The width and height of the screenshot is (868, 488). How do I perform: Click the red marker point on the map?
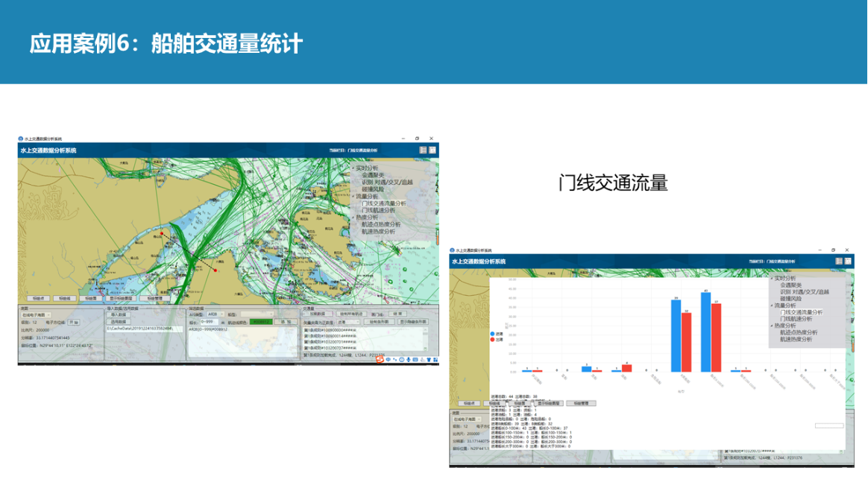(216, 271)
